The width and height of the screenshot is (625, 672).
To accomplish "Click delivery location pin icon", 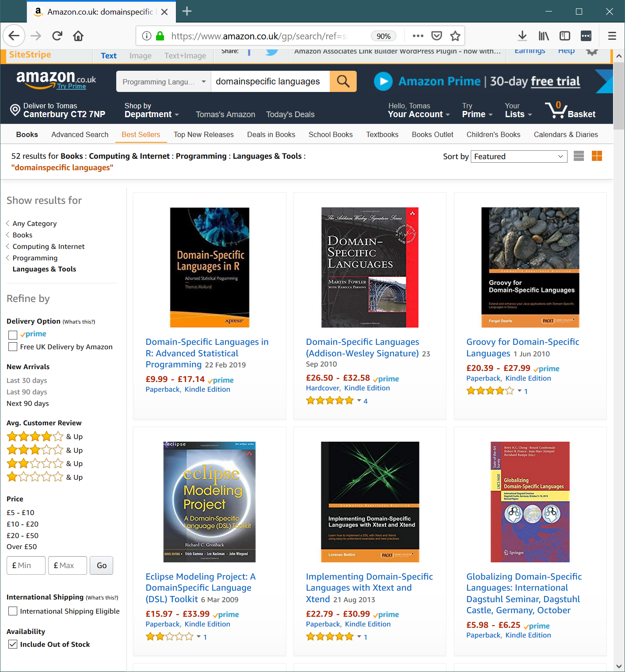I will [x=15, y=110].
